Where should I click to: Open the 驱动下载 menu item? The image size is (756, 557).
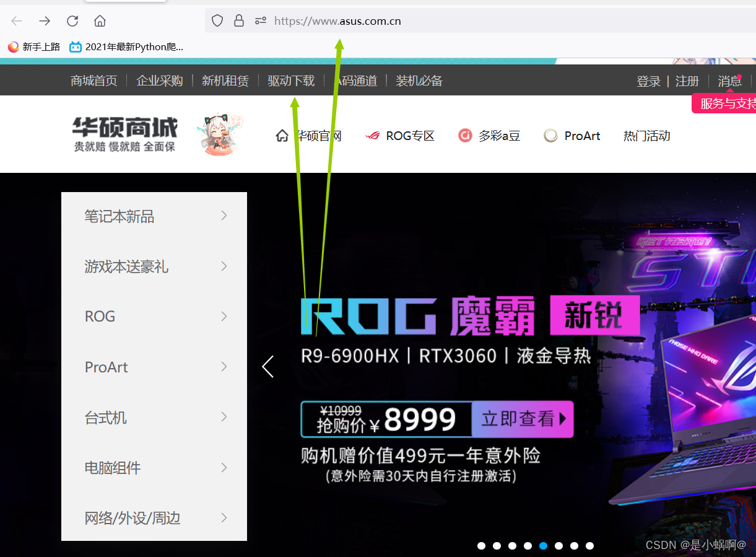291,80
